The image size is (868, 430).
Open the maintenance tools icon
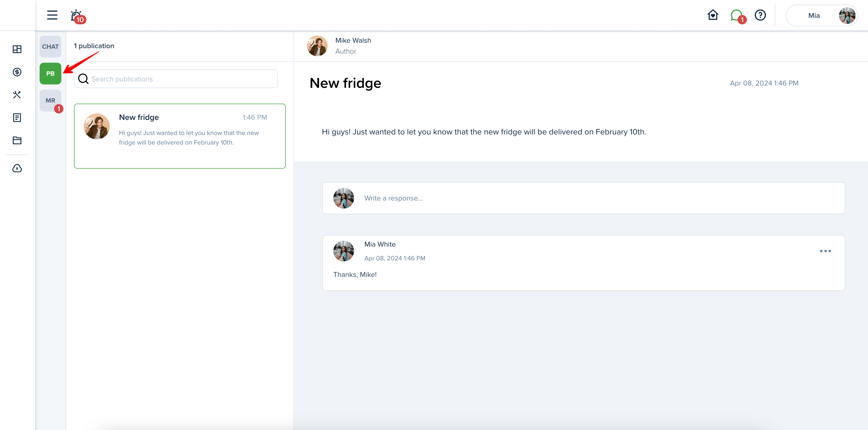[x=17, y=95]
